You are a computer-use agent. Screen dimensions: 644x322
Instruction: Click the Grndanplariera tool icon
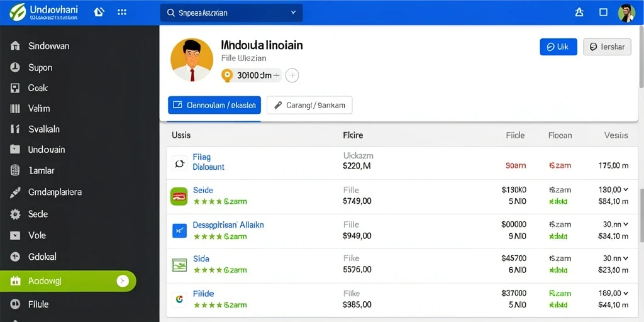click(x=15, y=192)
